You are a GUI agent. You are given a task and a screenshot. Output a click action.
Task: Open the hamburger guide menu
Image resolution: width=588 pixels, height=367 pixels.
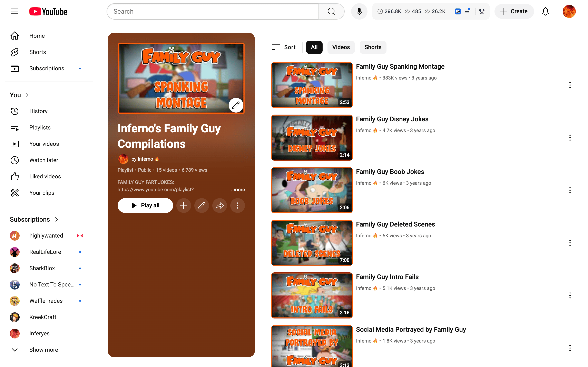(14, 11)
